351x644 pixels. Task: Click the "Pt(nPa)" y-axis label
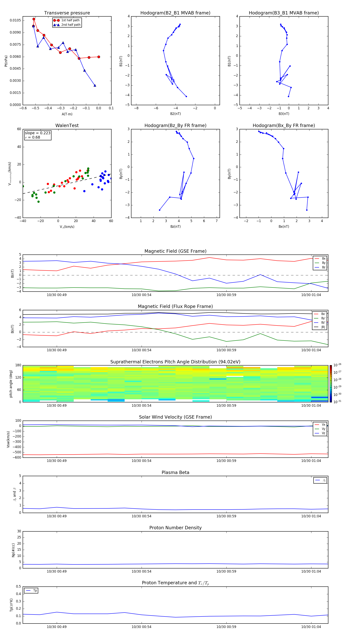pyautogui.click(x=6, y=61)
